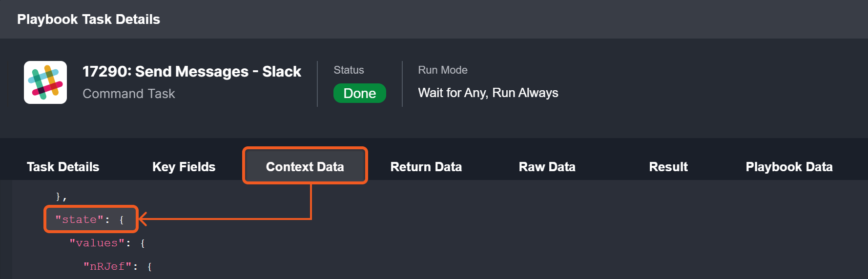Click the "Wait for Any, Run Always" value
868x279 pixels.
488,93
